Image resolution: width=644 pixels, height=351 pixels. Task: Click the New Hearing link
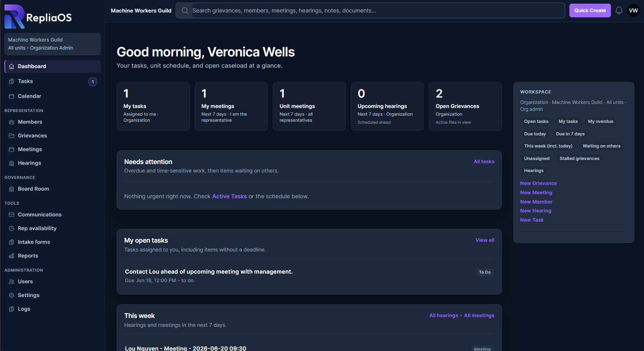[536, 211]
